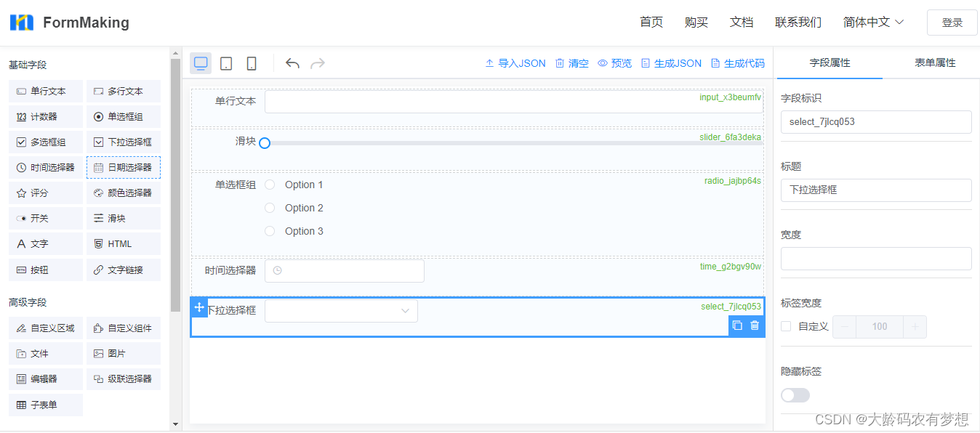Open the 文档 page
Screen dimensions: 980x433
(742, 22)
